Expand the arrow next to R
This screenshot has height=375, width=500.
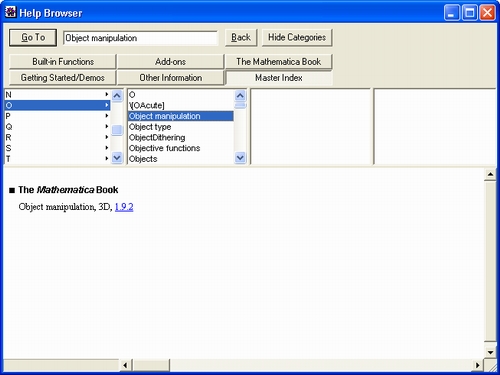[x=107, y=137]
